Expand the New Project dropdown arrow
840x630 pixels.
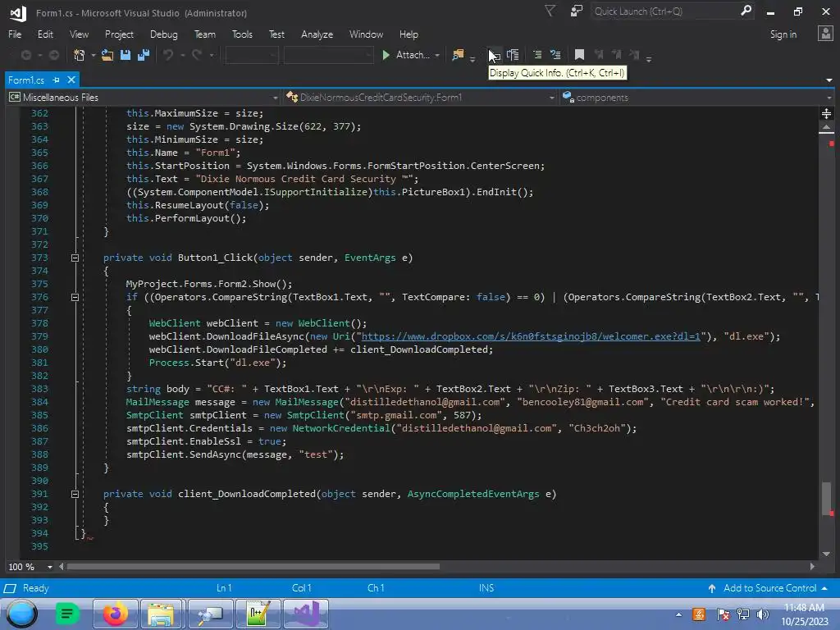(x=94, y=55)
